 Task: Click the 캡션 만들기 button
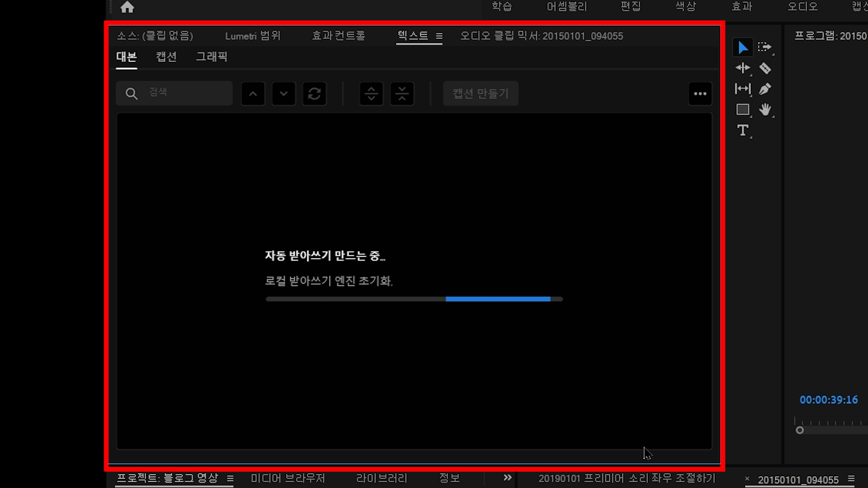481,94
